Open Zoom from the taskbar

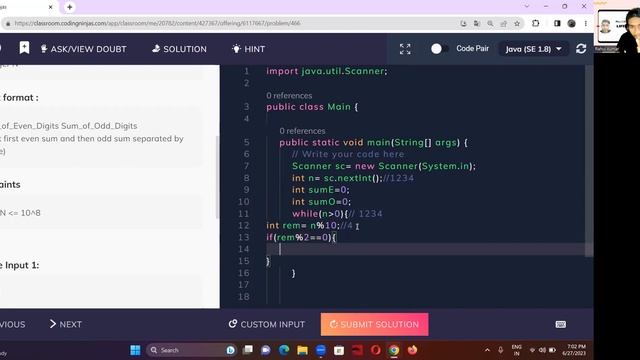click(321, 350)
